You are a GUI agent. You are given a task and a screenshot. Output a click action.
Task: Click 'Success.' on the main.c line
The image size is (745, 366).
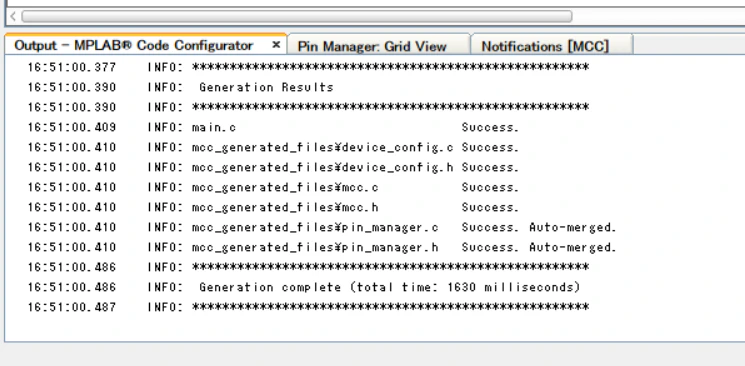(x=490, y=127)
